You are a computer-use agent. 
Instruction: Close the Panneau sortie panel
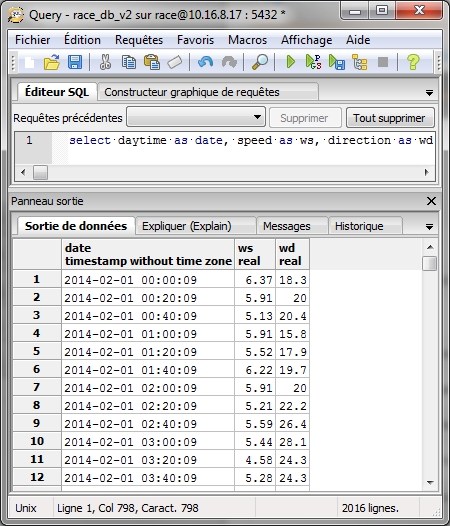click(x=432, y=201)
